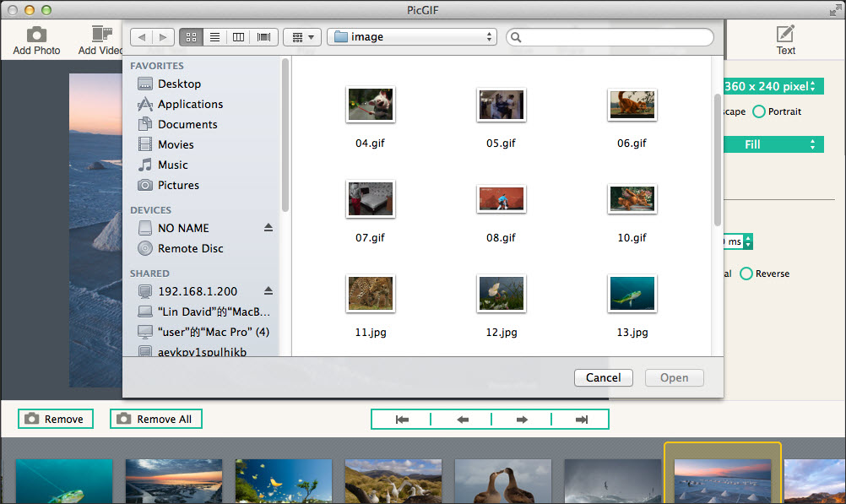Screen dimensions: 846x504
Task: Click the Remove All button
Action: (x=156, y=419)
